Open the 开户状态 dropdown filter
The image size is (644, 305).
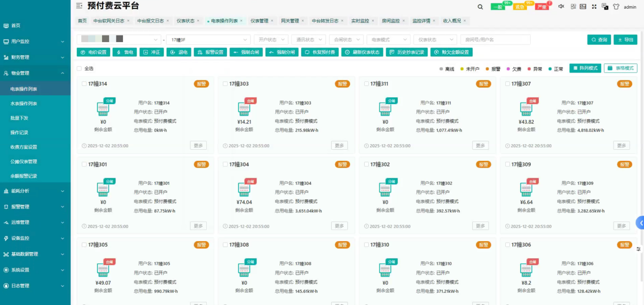point(271,40)
